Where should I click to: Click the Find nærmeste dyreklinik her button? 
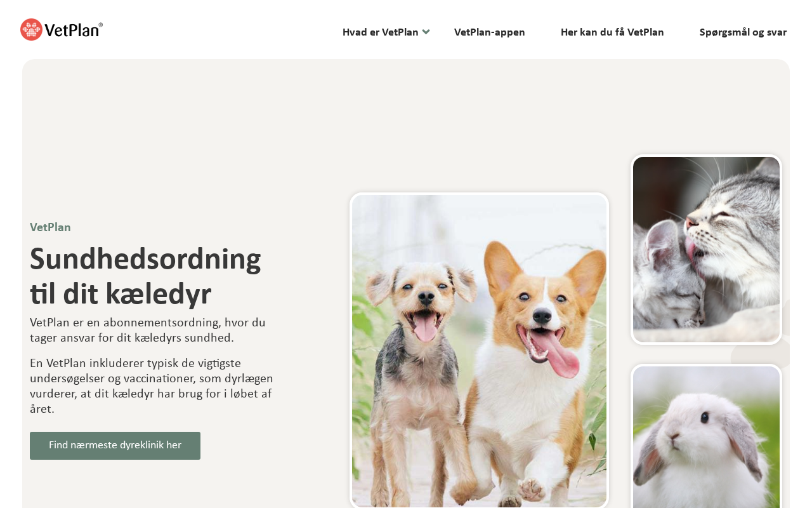pyautogui.click(x=115, y=446)
